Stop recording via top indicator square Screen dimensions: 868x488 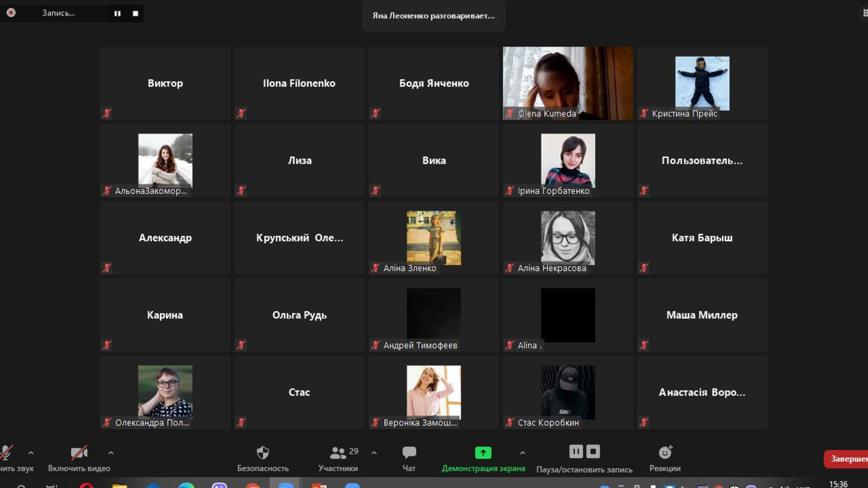[x=135, y=13]
